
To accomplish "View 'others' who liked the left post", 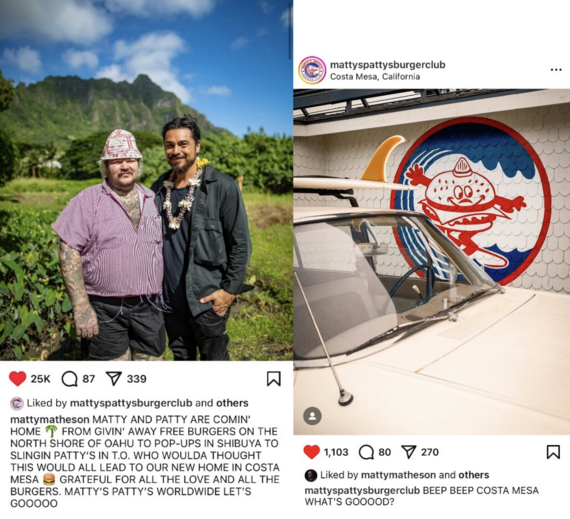I will point(232,403).
